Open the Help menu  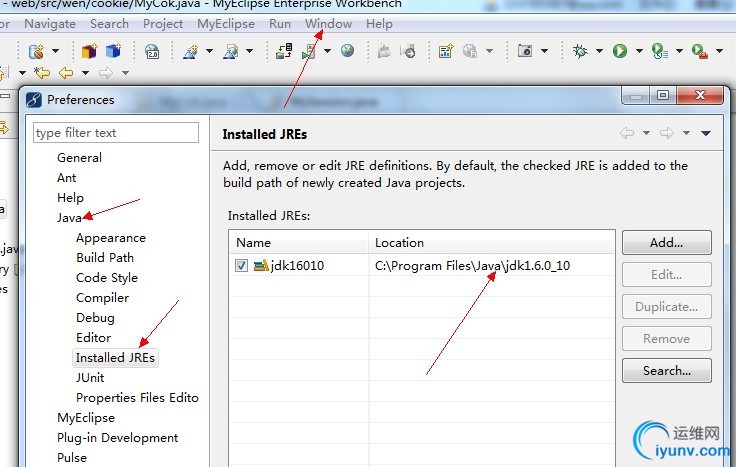coord(379,23)
